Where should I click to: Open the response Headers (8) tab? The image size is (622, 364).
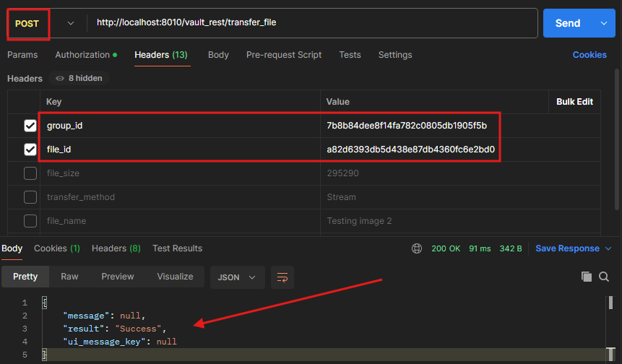[x=116, y=248]
